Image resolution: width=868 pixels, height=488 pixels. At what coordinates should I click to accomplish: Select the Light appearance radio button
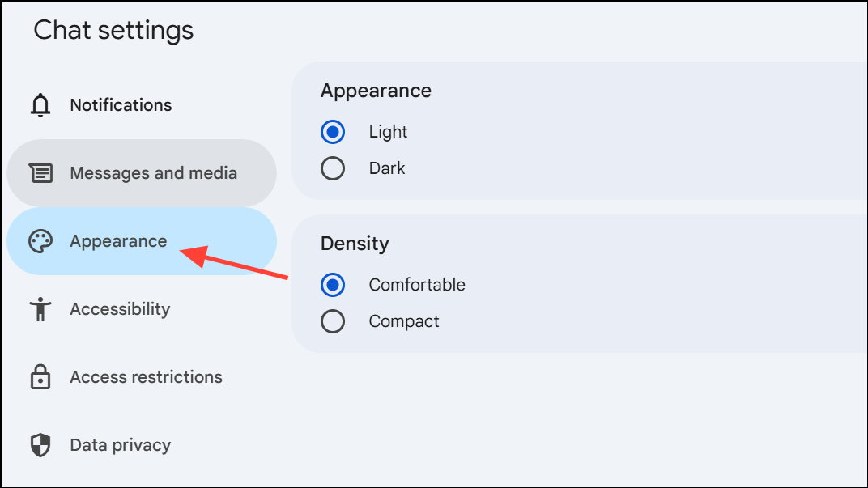pyautogui.click(x=333, y=132)
